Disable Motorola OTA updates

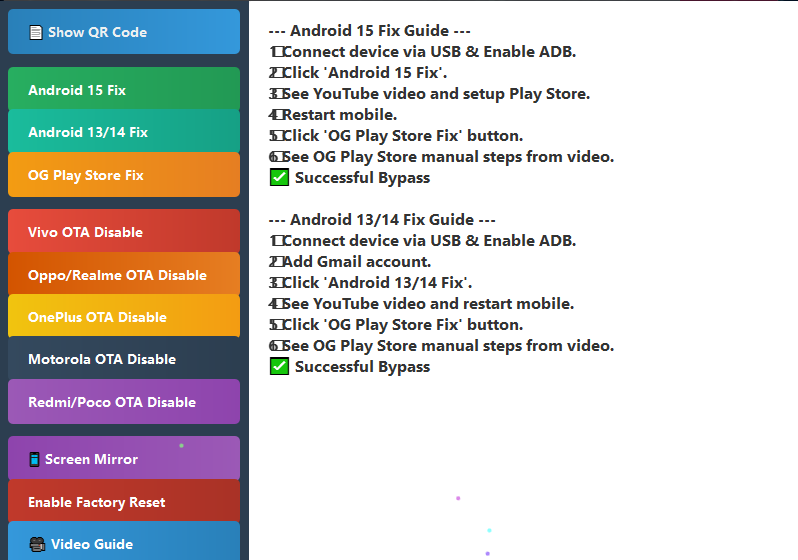pos(124,359)
